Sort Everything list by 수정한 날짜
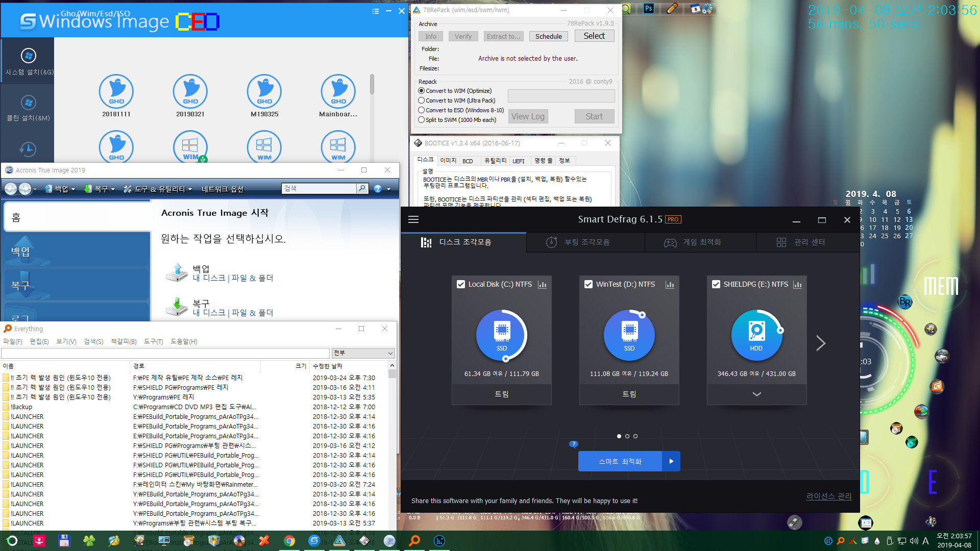The height and width of the screenshot is (551, 980). click(349, 366)
